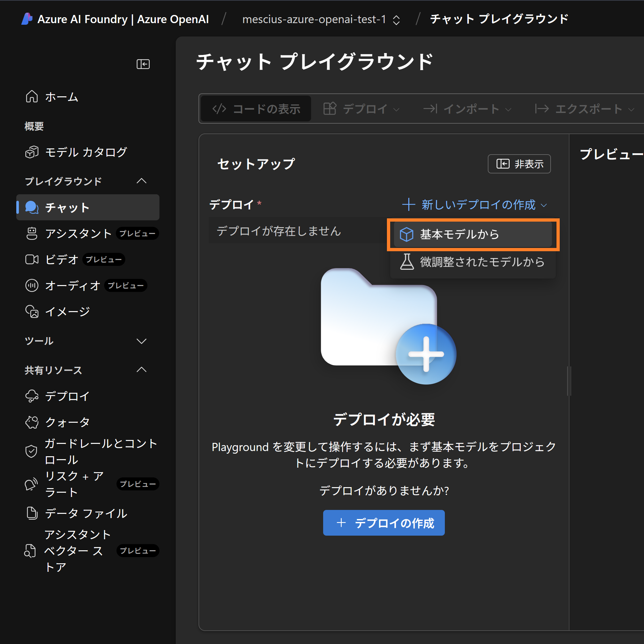Click コードの表示 toolbar button
This screenshot has height=644, width=644.
(256, 109)
